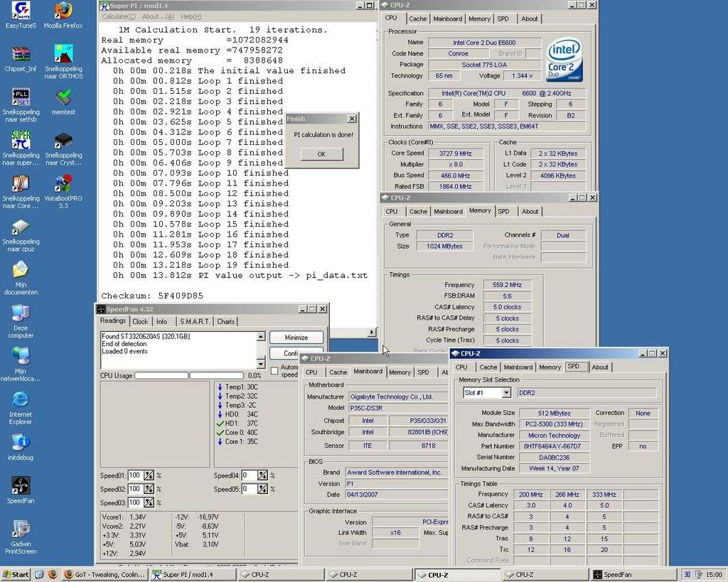The image size is (728, 582).
Task: Select the memtest desktop icon
Action: pos(63,102)
